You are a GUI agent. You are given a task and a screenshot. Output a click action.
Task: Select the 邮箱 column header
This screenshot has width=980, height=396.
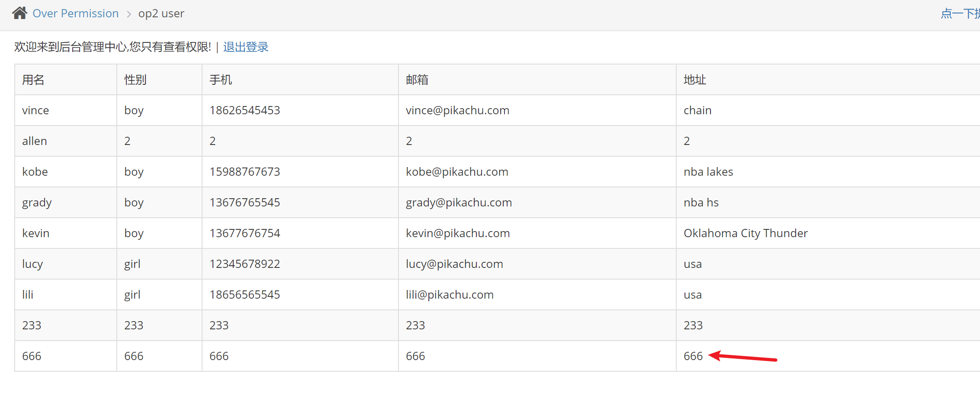click(417, 80)
